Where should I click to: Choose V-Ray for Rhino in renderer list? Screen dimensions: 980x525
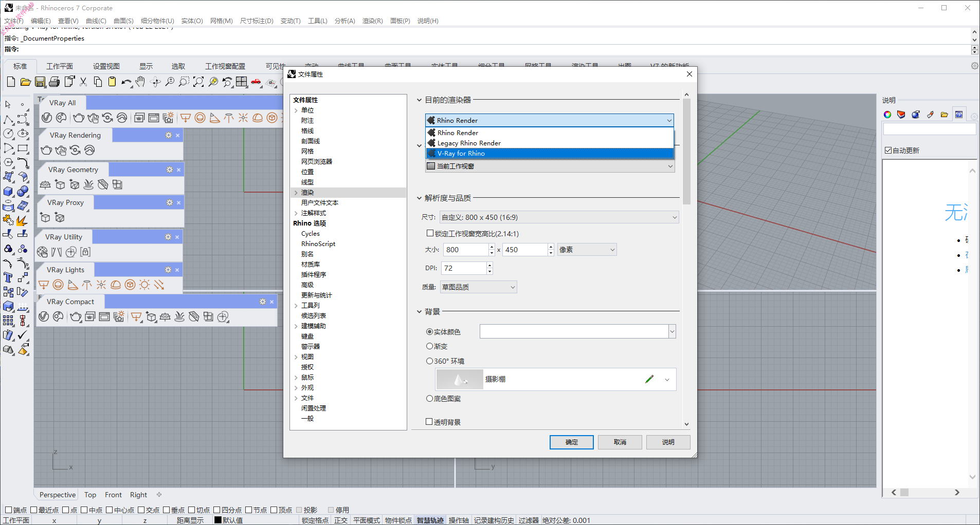tap(550, 153)
